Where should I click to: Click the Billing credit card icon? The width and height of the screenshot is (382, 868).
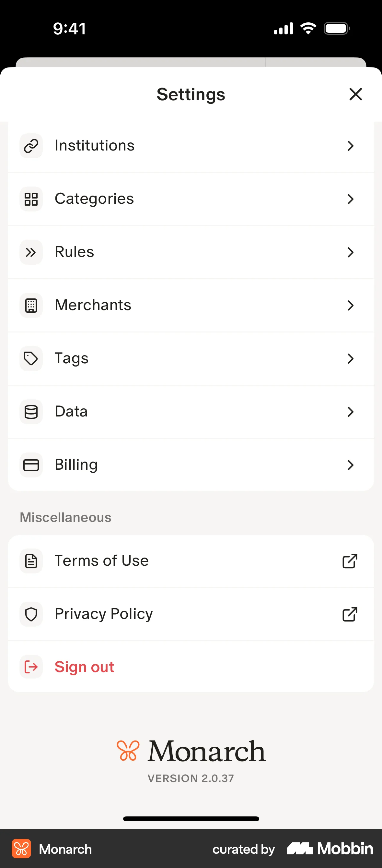(x=31, y=465)
